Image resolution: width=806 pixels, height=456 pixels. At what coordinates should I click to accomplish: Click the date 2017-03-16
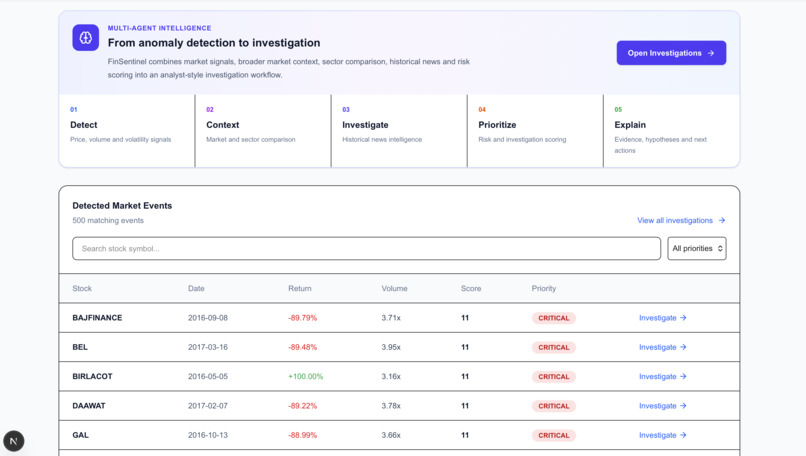(x=208, y=347)
